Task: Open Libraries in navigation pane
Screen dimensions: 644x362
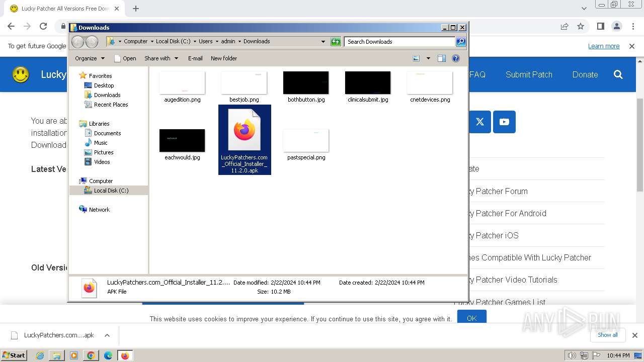Action: coord(99,124)
